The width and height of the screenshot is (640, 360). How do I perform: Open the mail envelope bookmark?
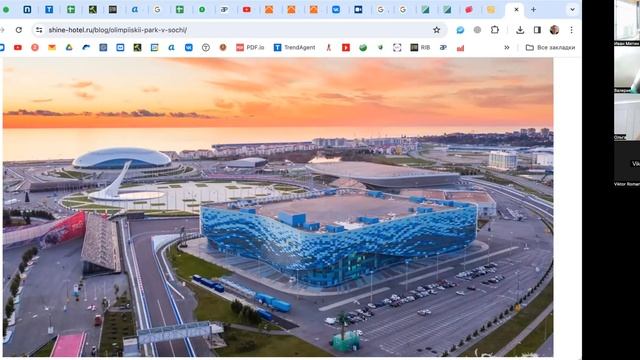pyautogui.click(x=52, y=48)
